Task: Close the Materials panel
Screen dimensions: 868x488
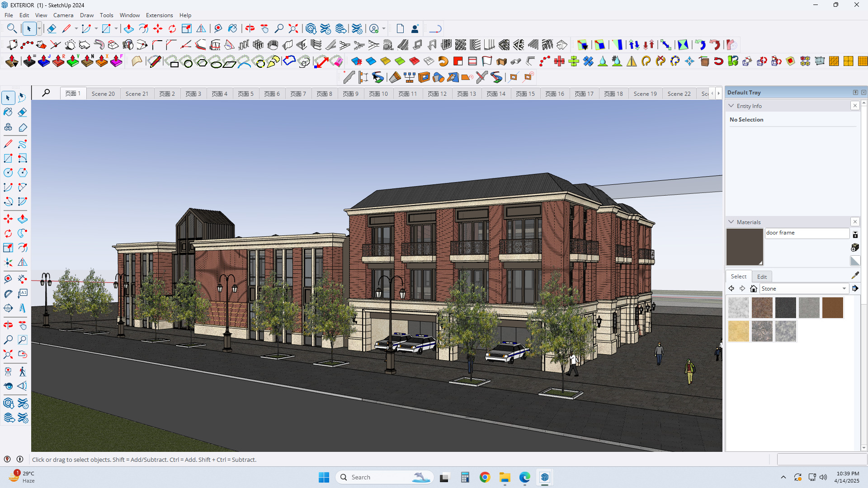Action: pos(855,222)
